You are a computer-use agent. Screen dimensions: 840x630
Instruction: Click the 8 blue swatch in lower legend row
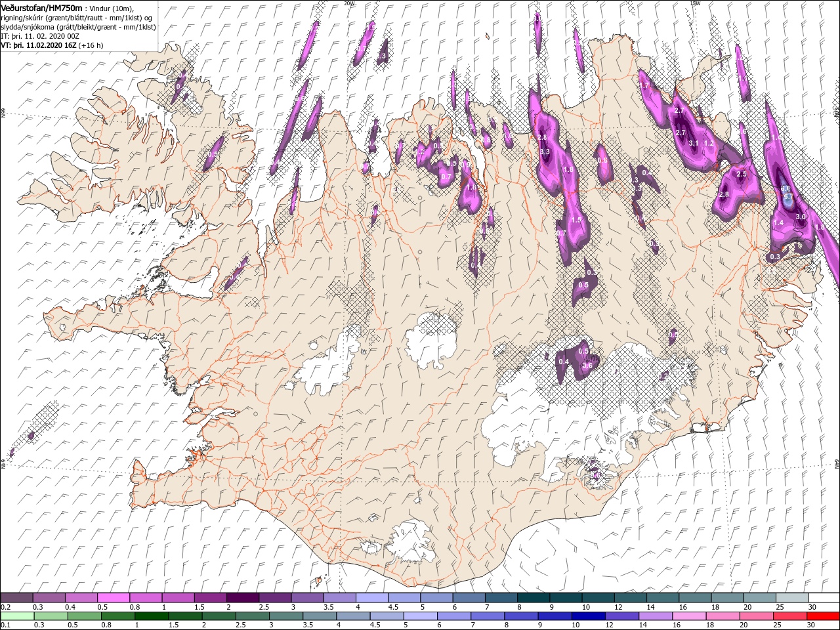[x=520, y=616]
